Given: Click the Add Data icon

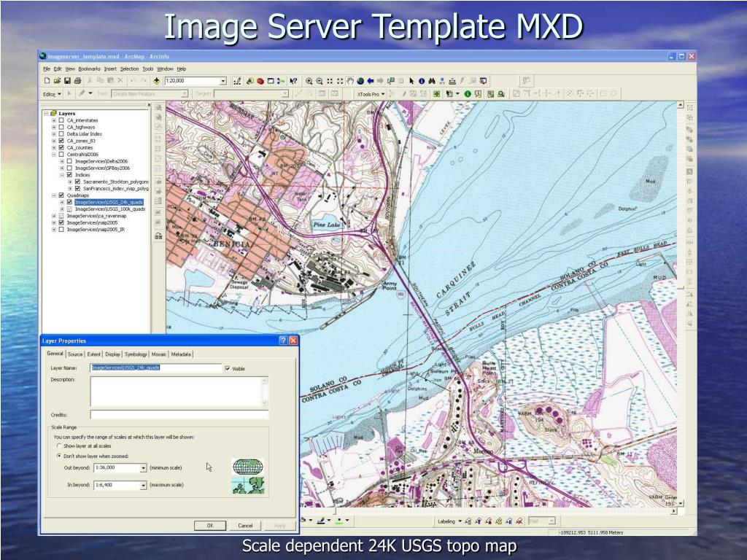Looking at the screenshot, I should [x=156, y=81].
